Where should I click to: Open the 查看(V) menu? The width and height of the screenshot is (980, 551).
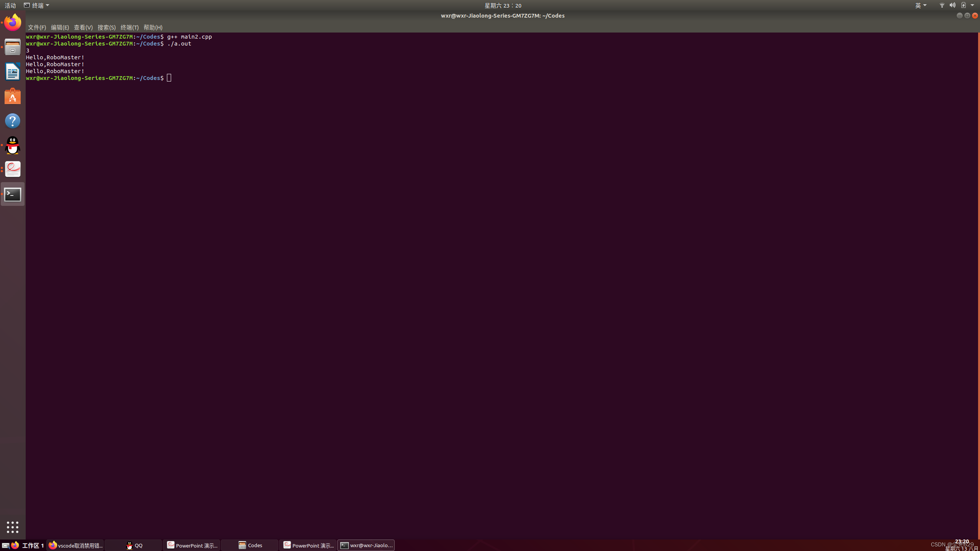point(83,28)
